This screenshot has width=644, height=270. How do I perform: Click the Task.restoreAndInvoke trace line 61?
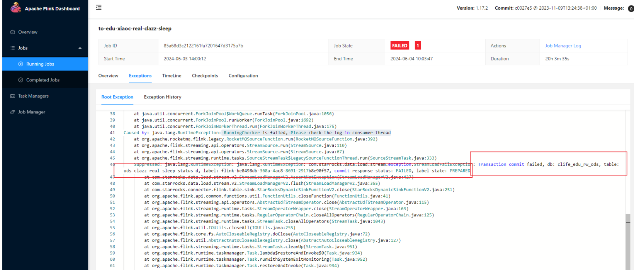(x=242, y=266)
